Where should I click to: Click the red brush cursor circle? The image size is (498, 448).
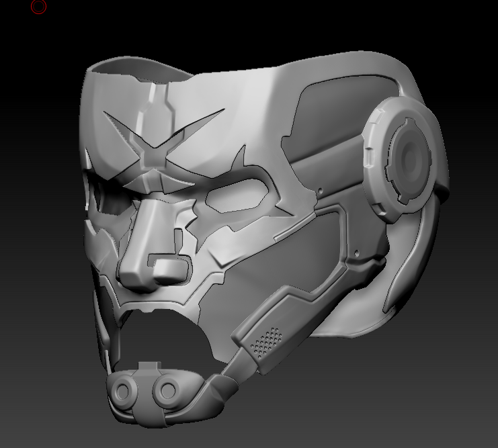coord(39,7)
